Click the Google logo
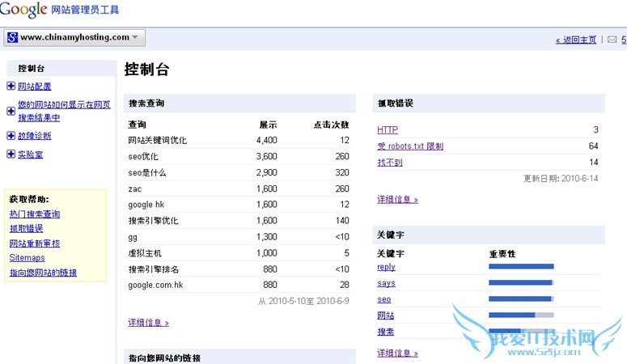The height and width of the screenshot is (364, 627). click(23, 11)
